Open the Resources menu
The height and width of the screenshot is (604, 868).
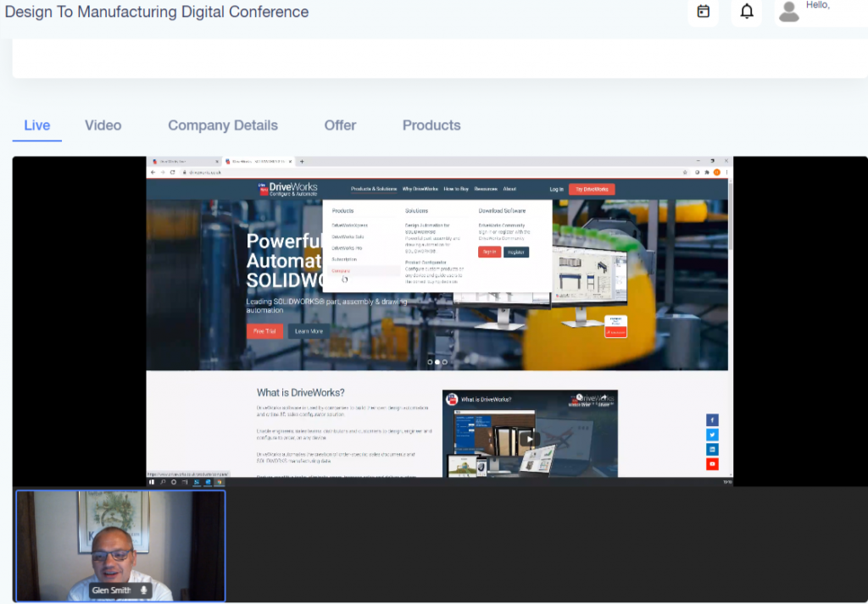click(x=486, y=189)
